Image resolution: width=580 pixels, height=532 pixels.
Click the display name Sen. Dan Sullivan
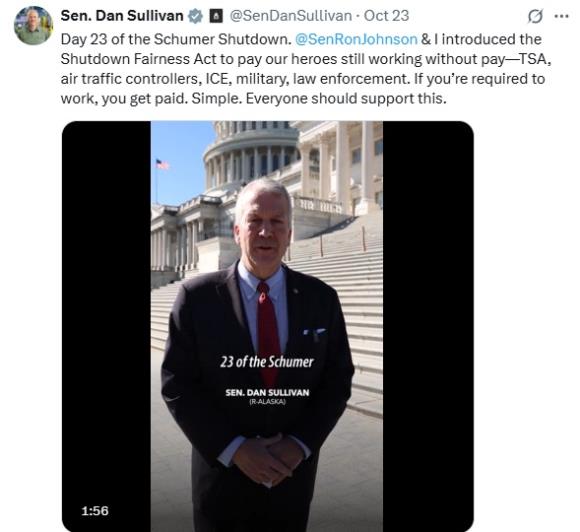pyautogui.click(x=122, y=16)
